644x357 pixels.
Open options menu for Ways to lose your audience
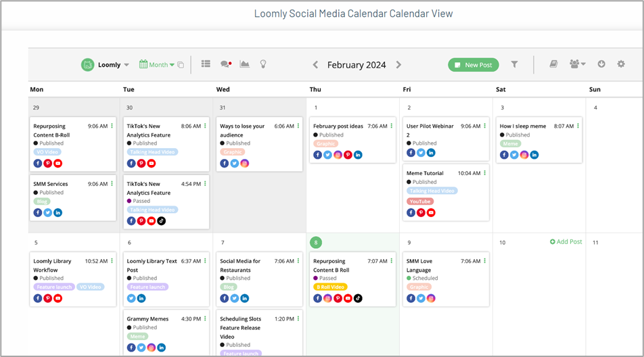pyautogui.click(x=298, y=126)
